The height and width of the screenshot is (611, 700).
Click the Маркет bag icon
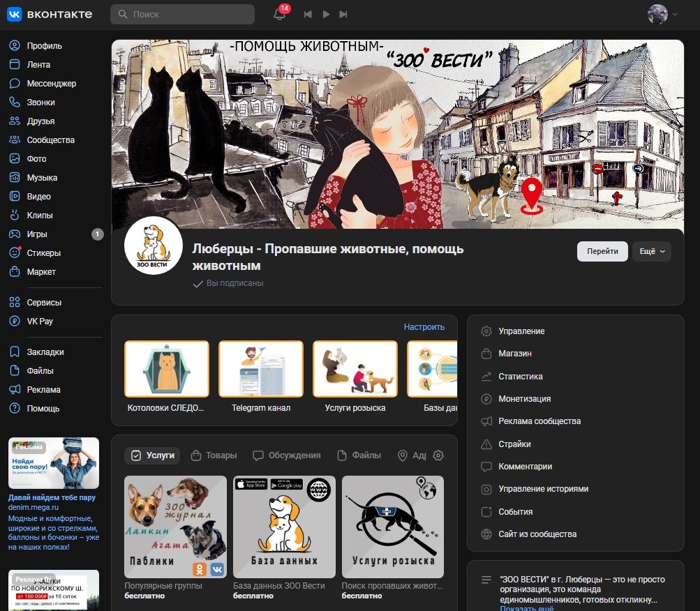point(15,271)
